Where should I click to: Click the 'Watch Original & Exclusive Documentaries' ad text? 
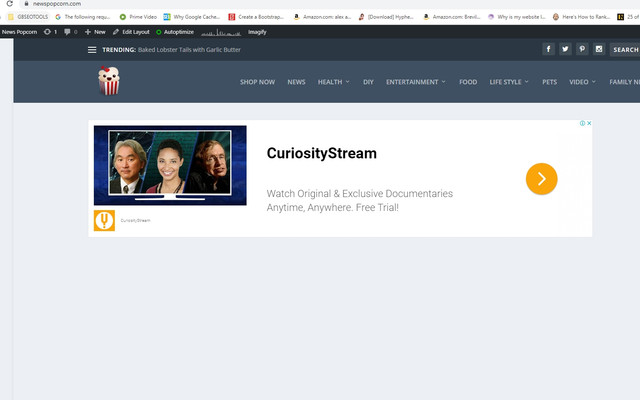click(360, 193)
